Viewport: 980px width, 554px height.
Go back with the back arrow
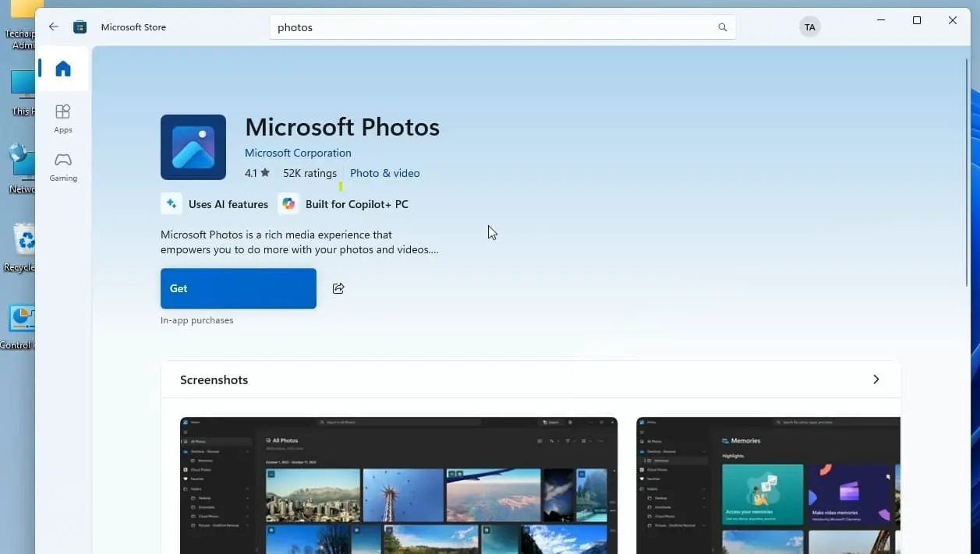pos(53,26)
